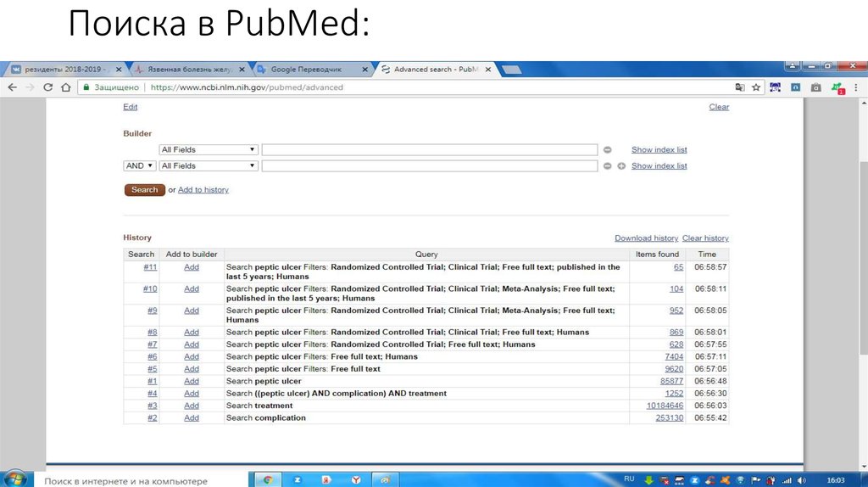Click the brown Search button

[144, 189]
